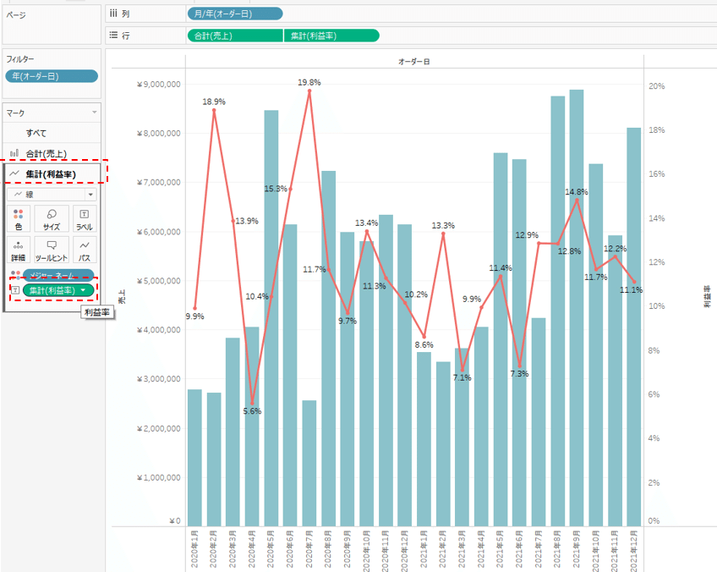Click the 20% right axis tick label
The height and width of the screenshot is (572, 728).
(656, 86)
